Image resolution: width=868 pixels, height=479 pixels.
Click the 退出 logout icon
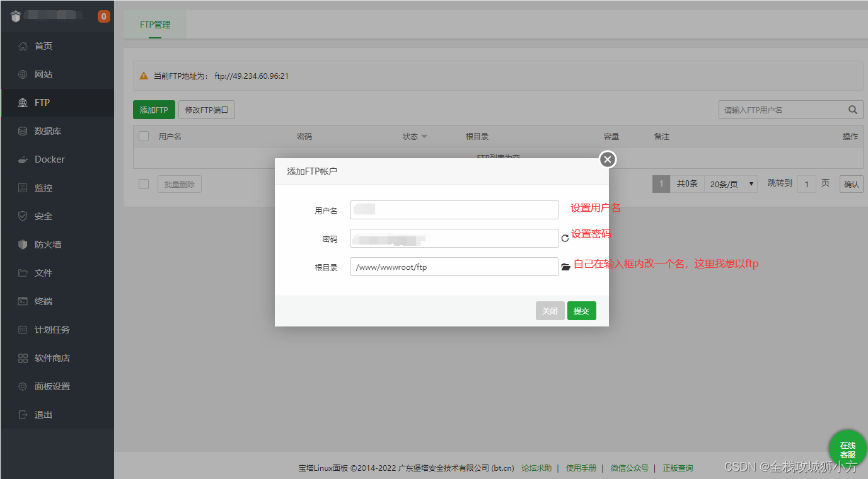(23, 415)
